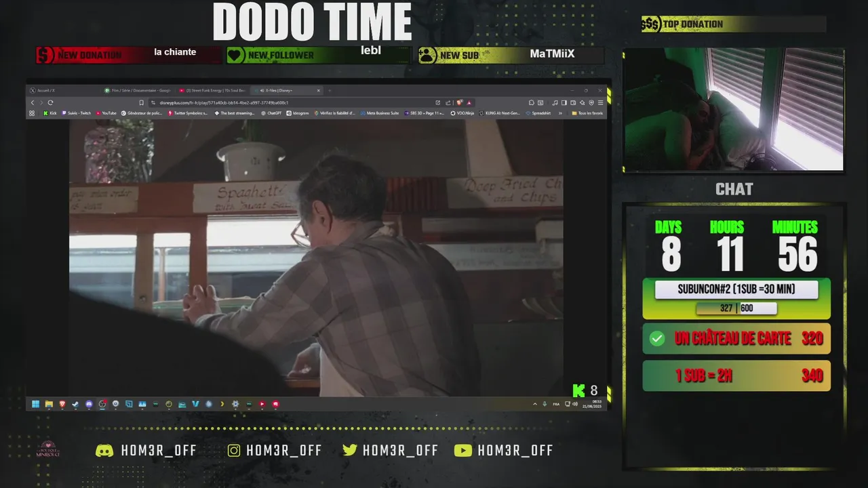This screenshot has height=488, width=868.
Task: Open the Tous les favoris folder
Action: 588,113
